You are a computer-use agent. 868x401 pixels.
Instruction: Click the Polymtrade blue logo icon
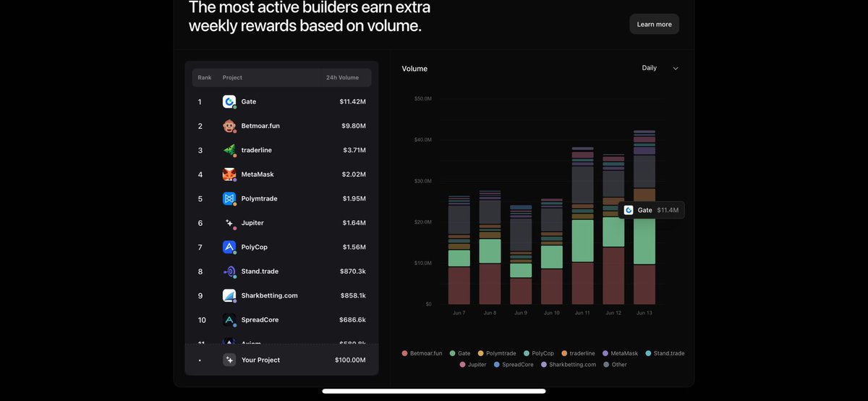tap(229, 199)
